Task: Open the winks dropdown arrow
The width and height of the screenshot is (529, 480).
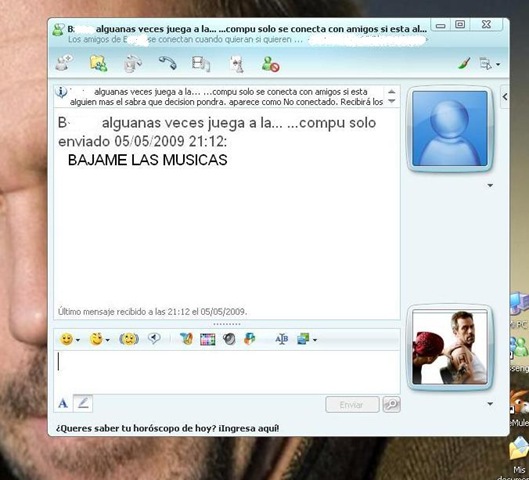Action: point(108,340)
